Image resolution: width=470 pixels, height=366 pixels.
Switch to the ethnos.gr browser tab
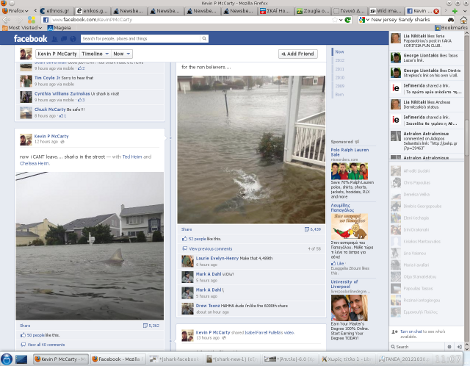click(x=55, y=11)
